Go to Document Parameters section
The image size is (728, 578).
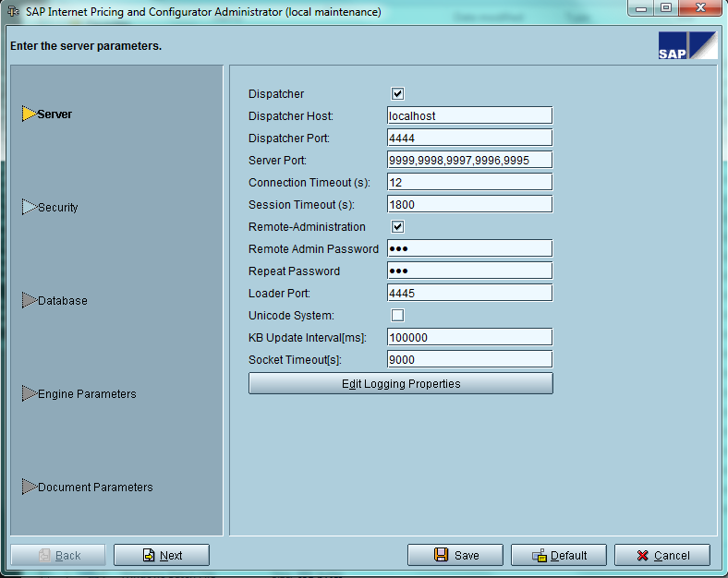click(96, 488)
